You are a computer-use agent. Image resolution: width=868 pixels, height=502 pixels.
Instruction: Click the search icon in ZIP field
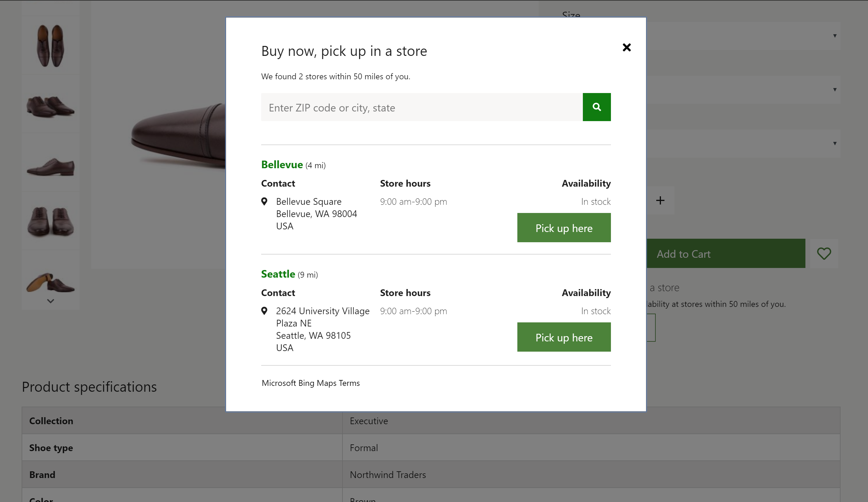[597, 106]
